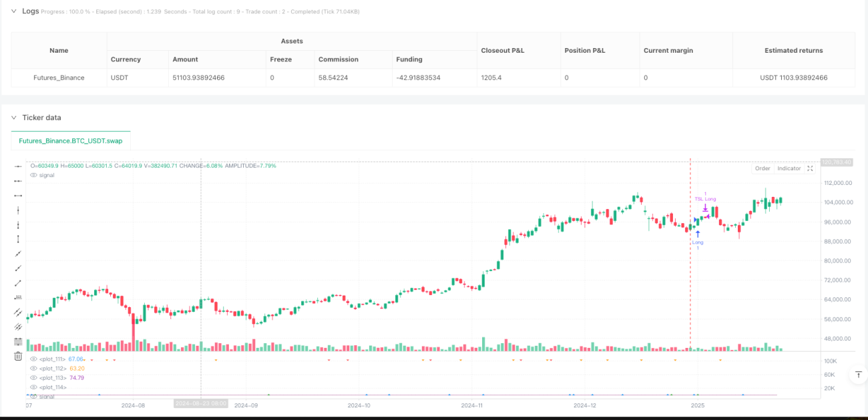Screen dimensions: 868x420
Task: Open the fullscreen chart icon
Action: click(810, 168)
